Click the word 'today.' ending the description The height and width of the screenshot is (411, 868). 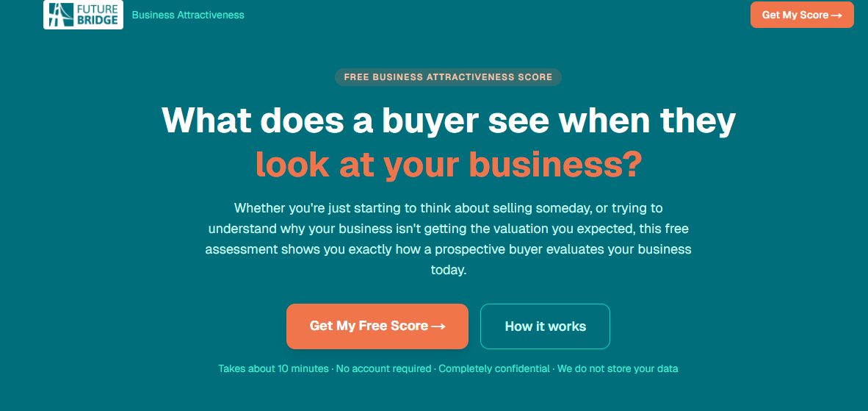(x=448, y=270)
